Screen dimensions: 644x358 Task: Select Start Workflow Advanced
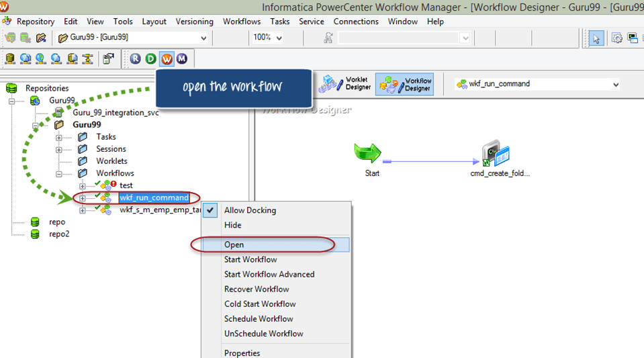(275, 274)
